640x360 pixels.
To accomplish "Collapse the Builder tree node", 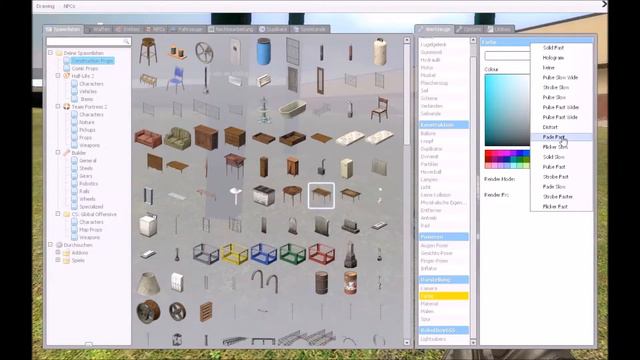I will click(x=58, y=153).
